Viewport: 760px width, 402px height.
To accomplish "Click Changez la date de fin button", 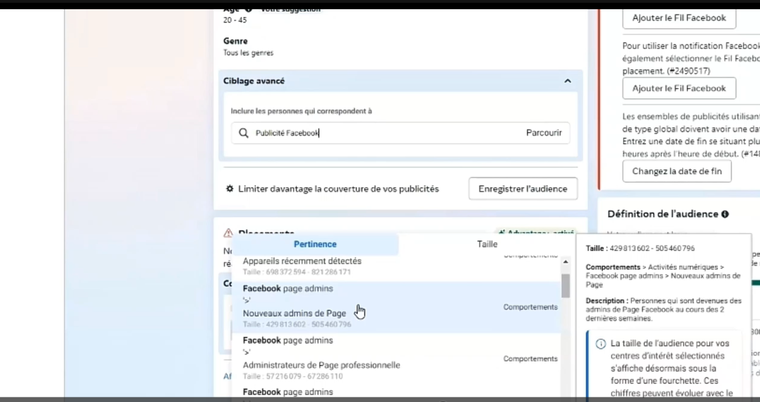I will (x=677, y=171).
